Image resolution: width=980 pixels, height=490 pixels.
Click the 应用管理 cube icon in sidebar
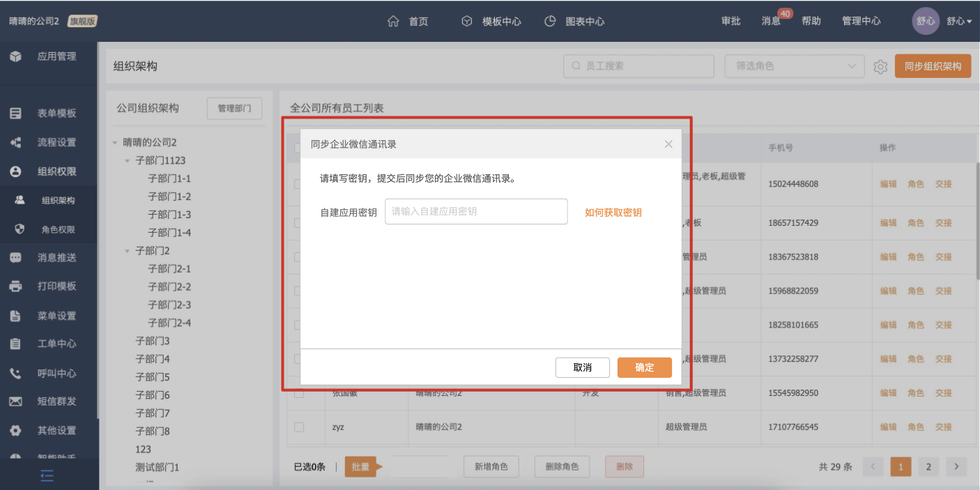[x=15, y=56]
